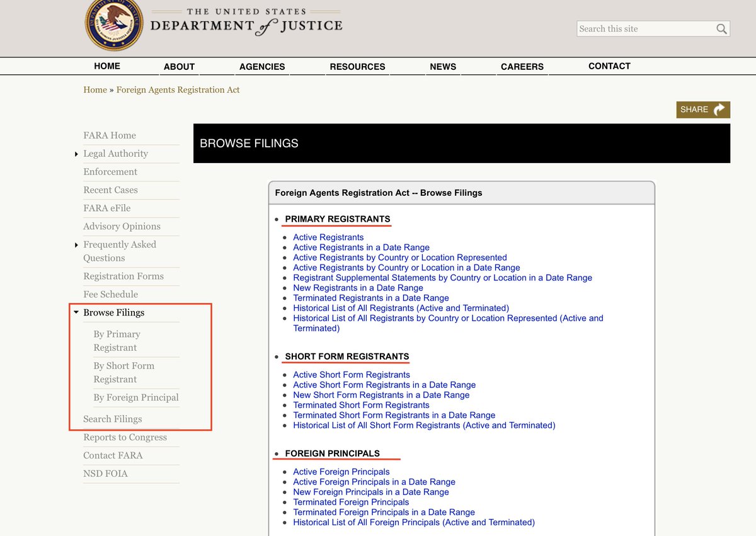
Task: Open Registration Forms sidebar link
Action: pyautogui.click(x=123, y=277)
